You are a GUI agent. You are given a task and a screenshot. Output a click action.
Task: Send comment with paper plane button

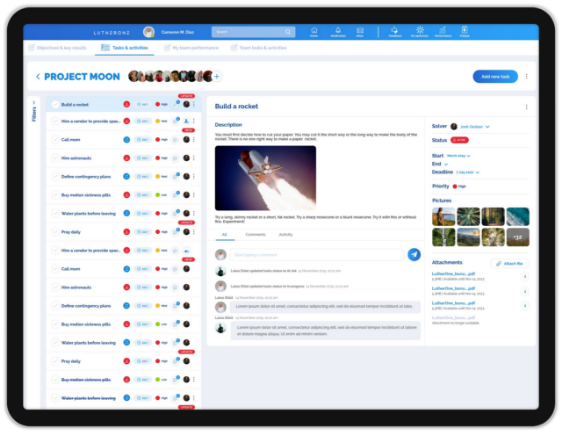coord(414,254)
